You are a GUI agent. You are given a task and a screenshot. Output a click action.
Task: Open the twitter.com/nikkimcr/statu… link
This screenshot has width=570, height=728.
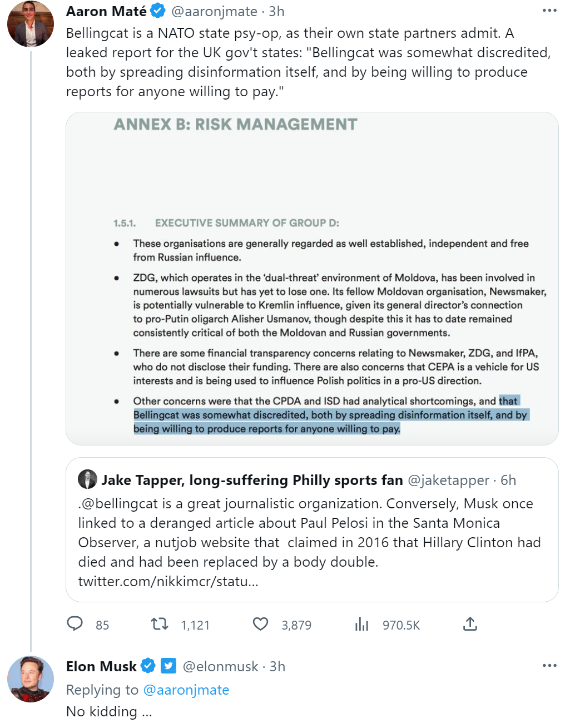click(x=168, y=581)
